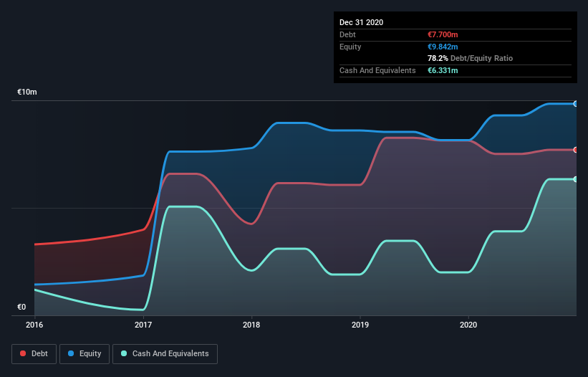Click the blue Equity endpoint marker
Viewport: 588px width, 377px height.
576,104
